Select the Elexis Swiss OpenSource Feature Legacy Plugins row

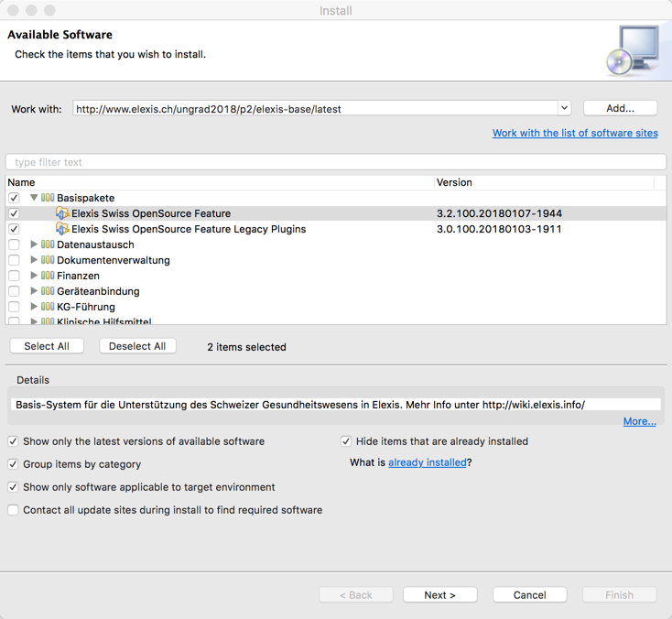(x=336, y=229)
